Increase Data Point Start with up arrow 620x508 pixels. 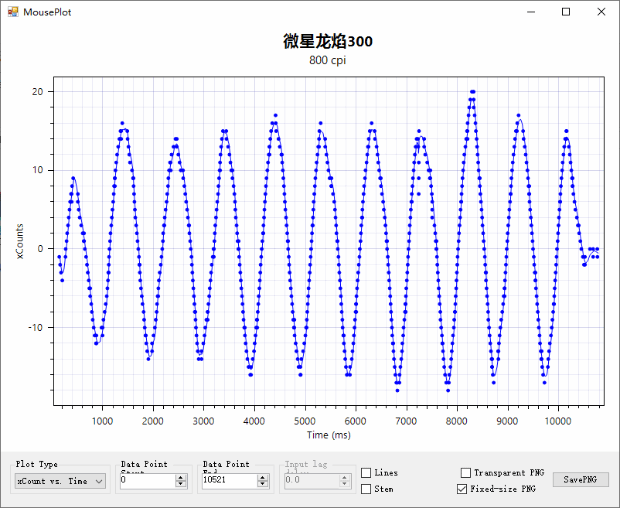pos(181,478)
